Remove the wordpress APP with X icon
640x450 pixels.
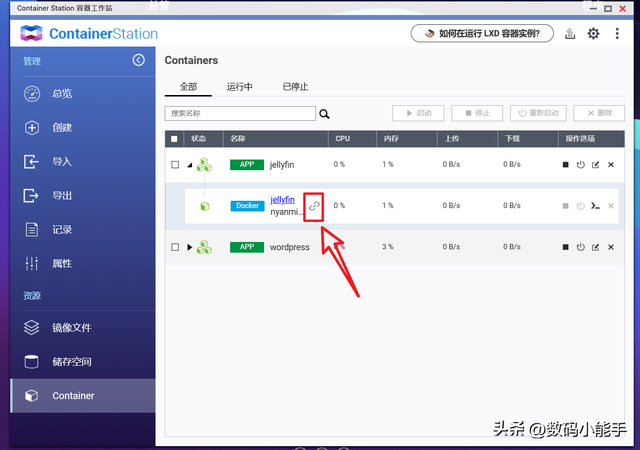[x=611, y=247]
